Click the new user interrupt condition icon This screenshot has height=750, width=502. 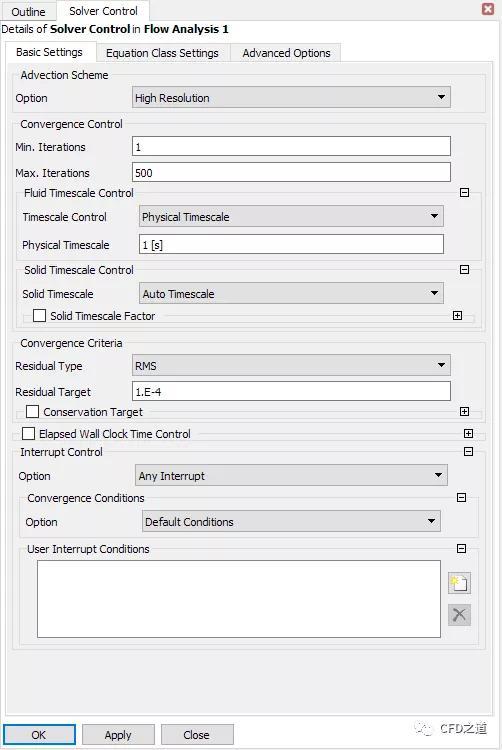point(459,583)
